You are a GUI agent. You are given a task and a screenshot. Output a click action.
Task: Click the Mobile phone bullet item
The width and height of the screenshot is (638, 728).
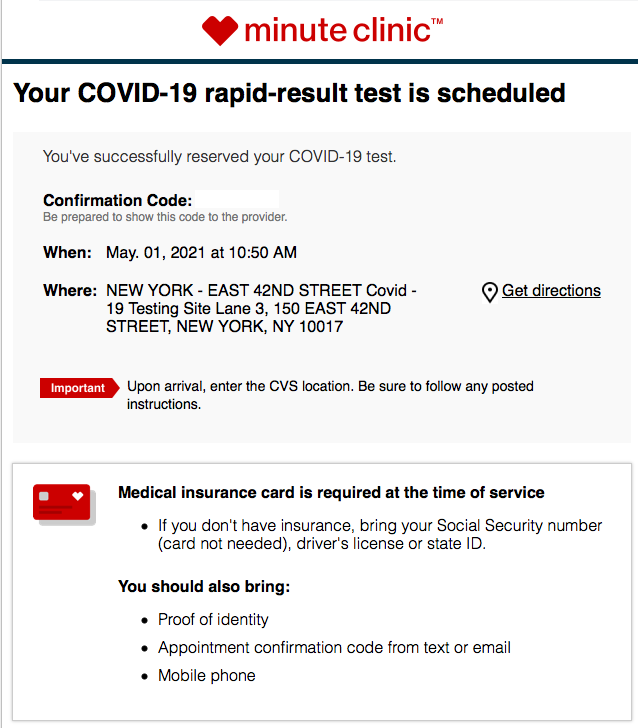(x=207, y=675)
